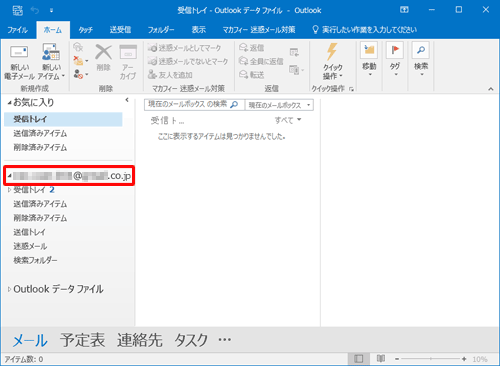500x366 pixels.
Task: Expand Outlook データ ファイル
Action: 9,289
